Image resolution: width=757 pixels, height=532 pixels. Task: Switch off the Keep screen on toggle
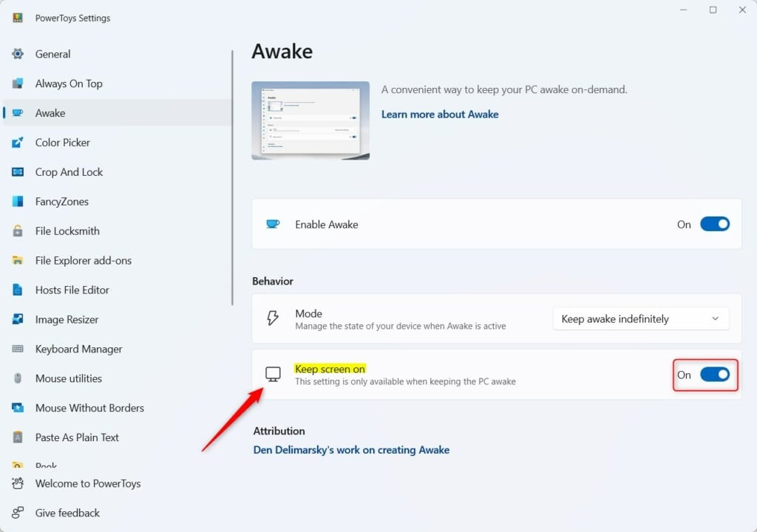[x=715, y=375]
